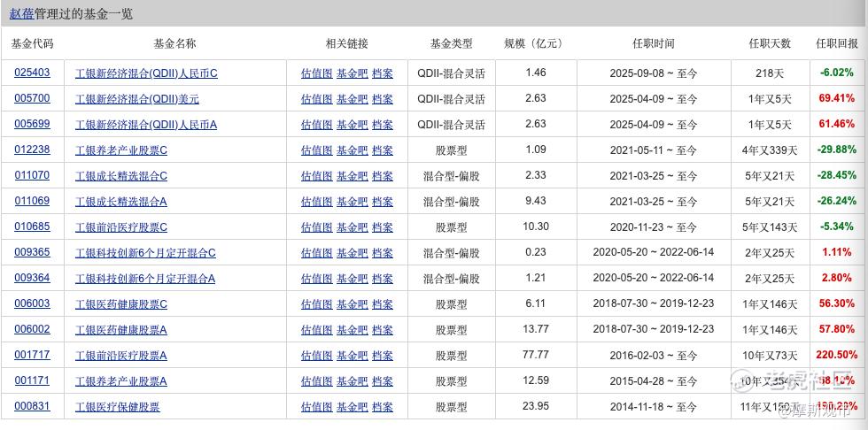This screenshot has height=430, width=868.
Task: Open fund code 000831
Action: pos(32,406)
